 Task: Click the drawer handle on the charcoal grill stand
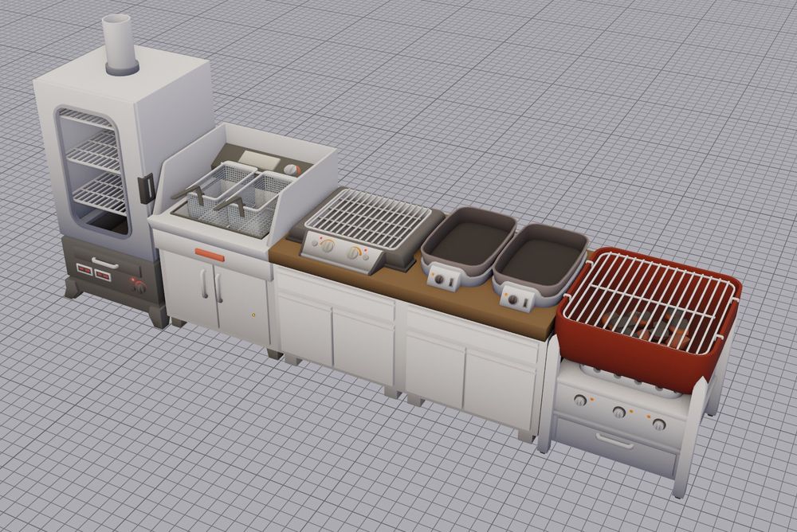click(614, 440)
